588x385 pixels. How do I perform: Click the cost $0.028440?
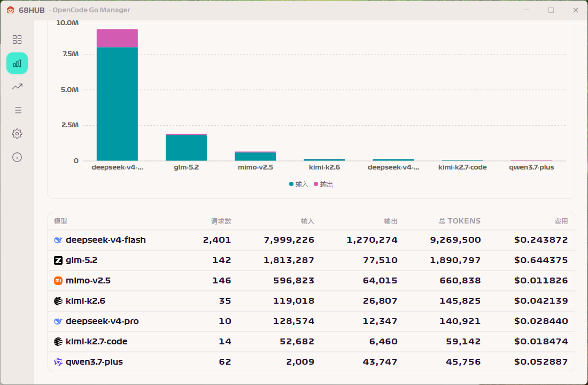click(x=541, y=321)
